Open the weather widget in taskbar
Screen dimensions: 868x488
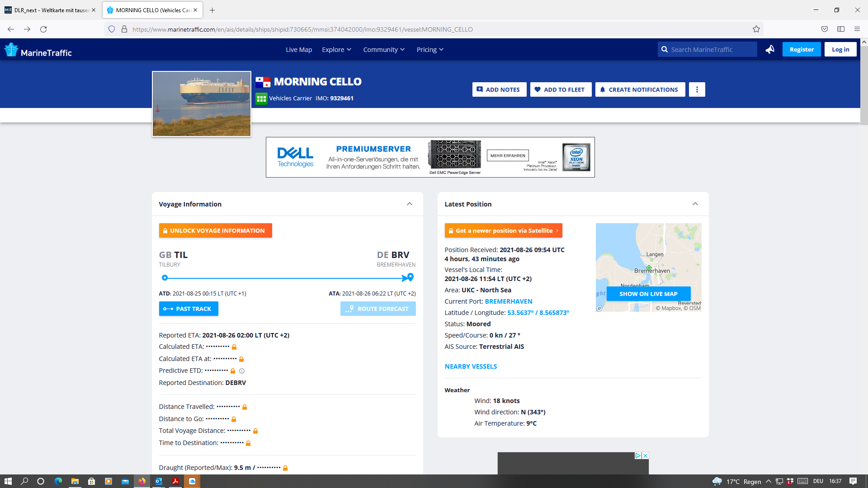[x=736, y=481]
